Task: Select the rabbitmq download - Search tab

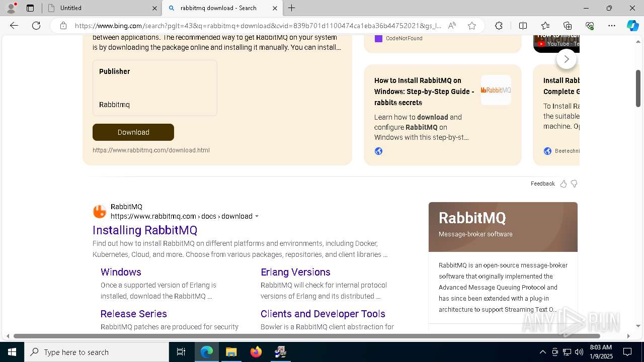Action: pos(222,8)
